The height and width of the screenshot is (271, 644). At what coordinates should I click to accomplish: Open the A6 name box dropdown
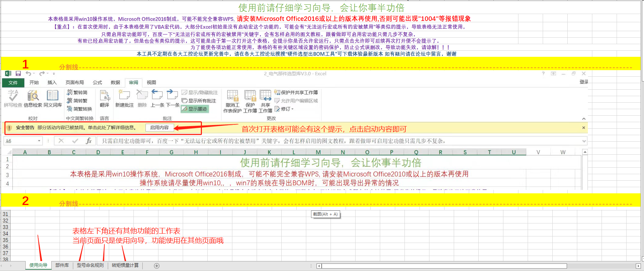click(39, 141)
